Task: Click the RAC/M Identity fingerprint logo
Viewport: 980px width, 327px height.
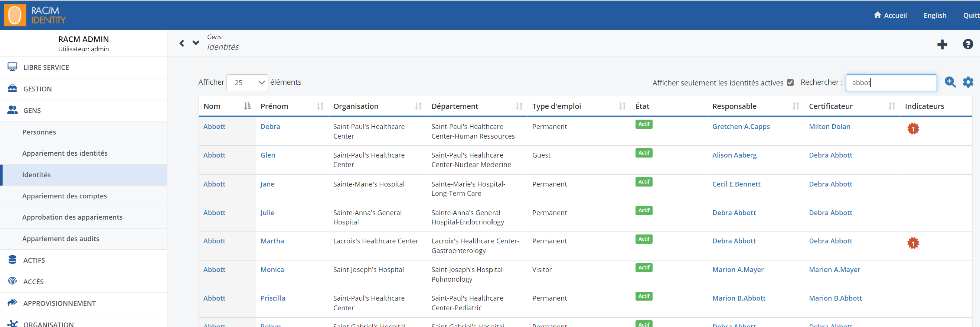Action: point(15,15)
